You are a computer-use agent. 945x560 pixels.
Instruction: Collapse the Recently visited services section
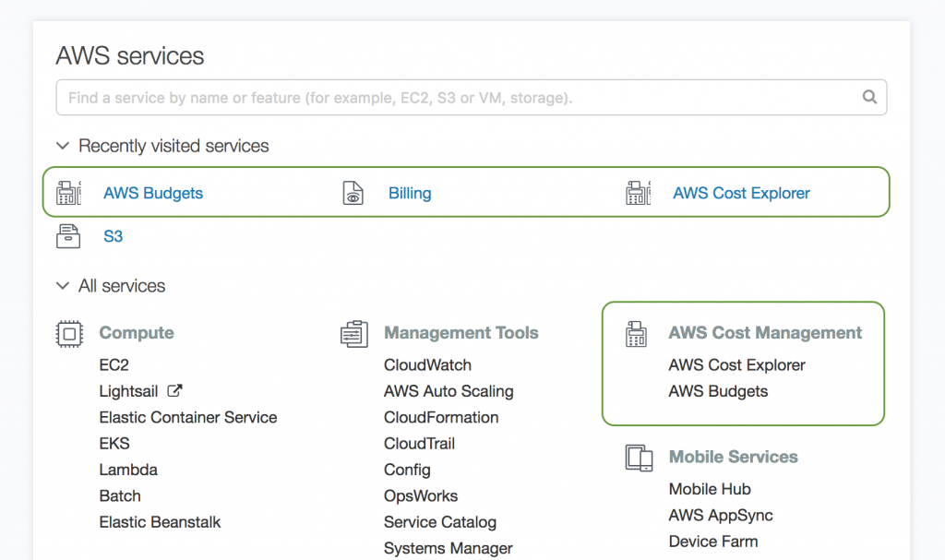coord(63,146)
